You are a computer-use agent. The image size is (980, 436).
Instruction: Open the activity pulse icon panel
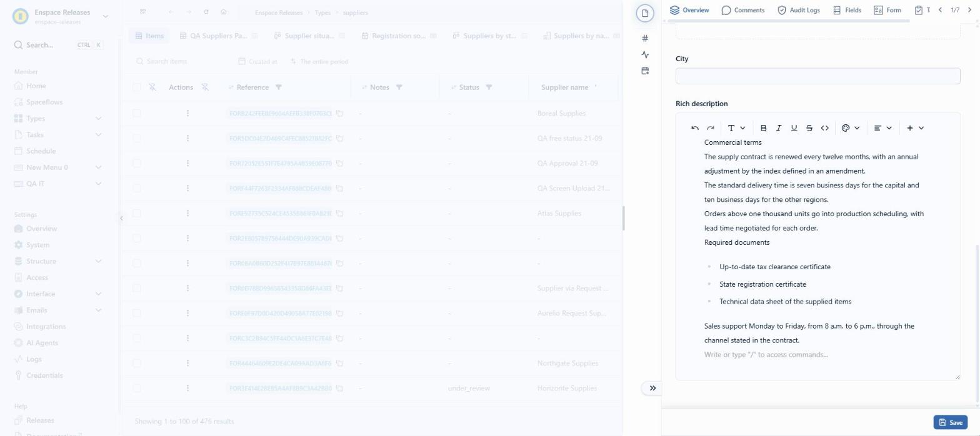click(x=645, y=55)
